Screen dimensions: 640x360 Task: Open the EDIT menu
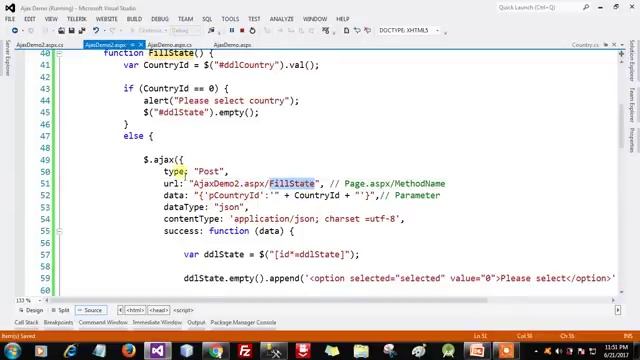pos(29,19)
